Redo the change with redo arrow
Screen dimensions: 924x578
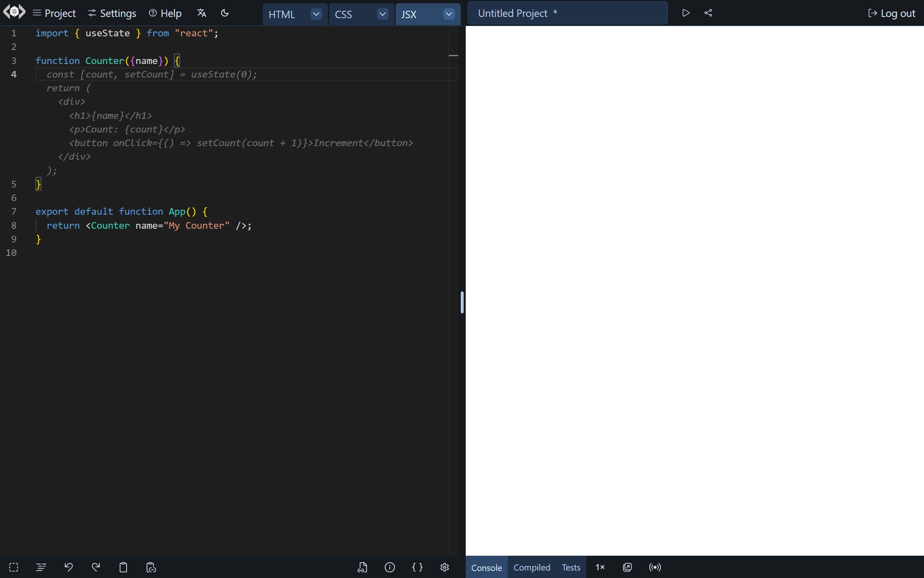tap(96, 567)
